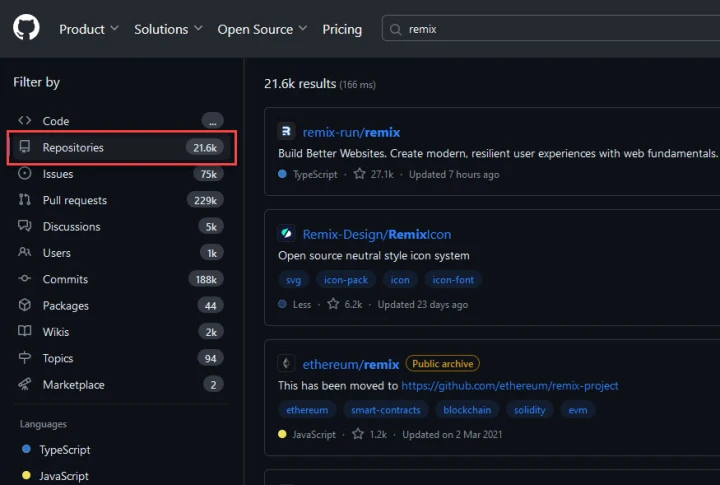Filter results by Pull requests
Viewport: 720px width, 485px height.
pos(121,200)
